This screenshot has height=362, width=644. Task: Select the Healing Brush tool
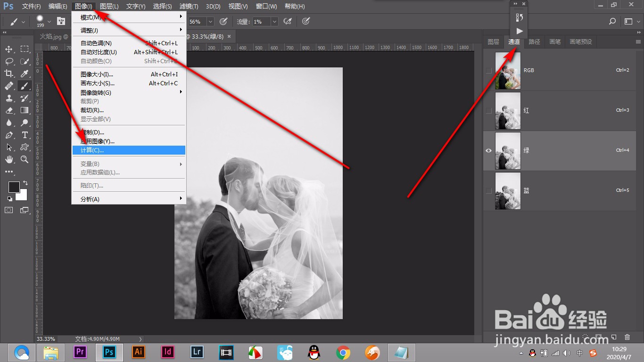[x=9, y=86]
